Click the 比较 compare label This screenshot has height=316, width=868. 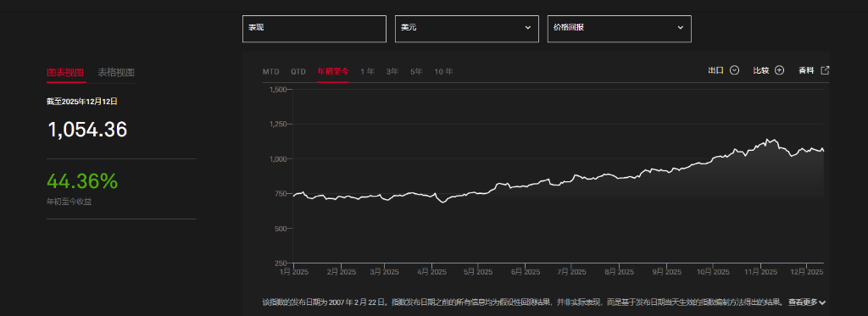point(760,70)
